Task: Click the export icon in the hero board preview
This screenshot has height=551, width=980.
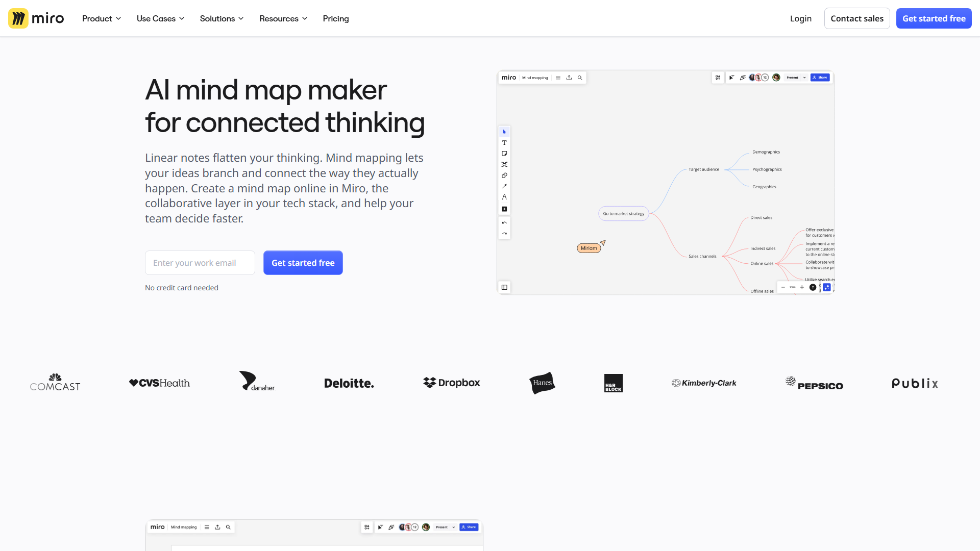Action: [x=569, y=78]
